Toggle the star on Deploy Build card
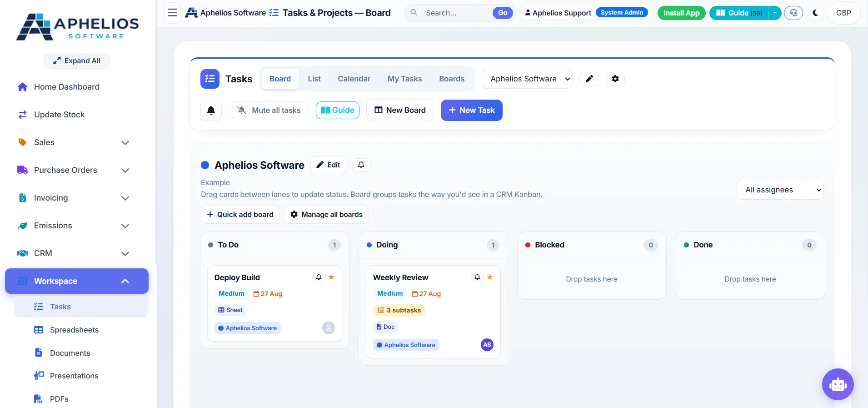The height and width of the screenshot is (408, 868). coord(331,277)
